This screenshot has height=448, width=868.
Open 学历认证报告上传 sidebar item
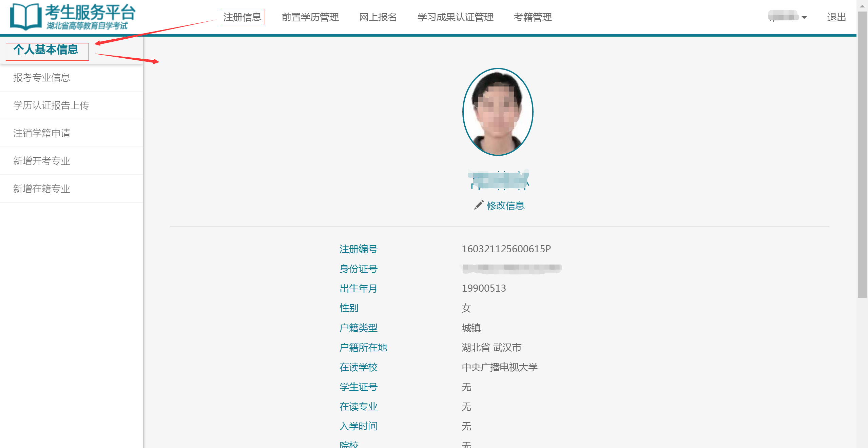pyautogui.click(x=51, y=105)
